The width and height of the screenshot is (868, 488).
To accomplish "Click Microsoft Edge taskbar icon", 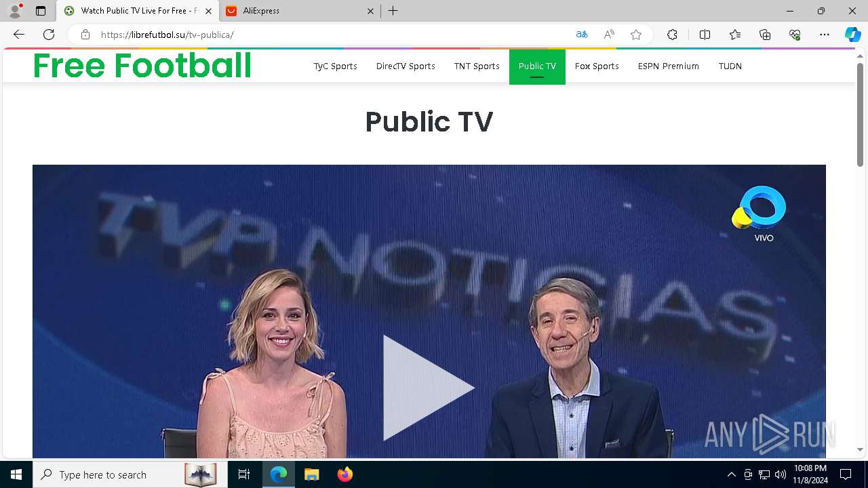I will [x=279, y=474].
